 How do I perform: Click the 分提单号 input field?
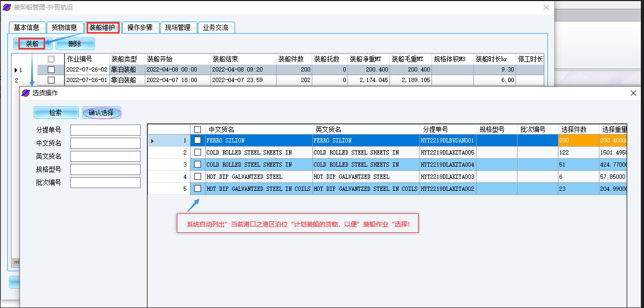(x=105, y=130)
